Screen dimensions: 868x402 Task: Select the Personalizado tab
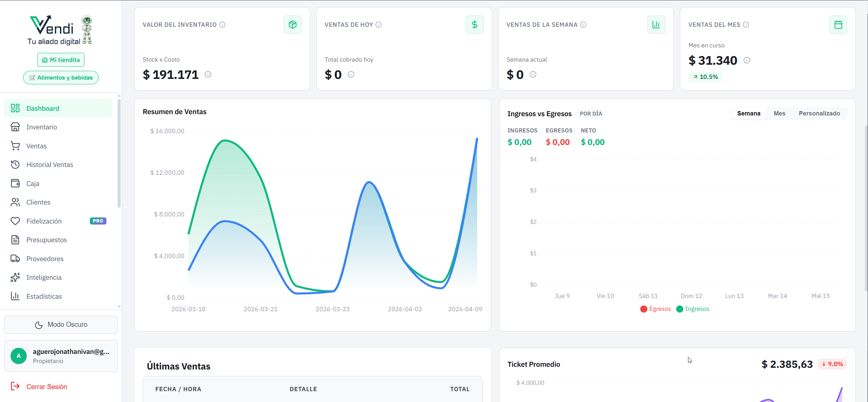point(820,113)
